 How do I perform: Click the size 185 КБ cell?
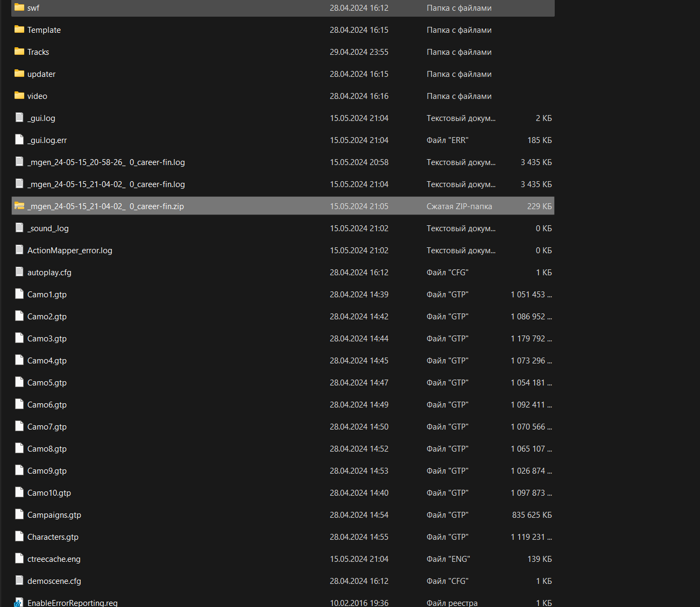[x=540, y=140]
